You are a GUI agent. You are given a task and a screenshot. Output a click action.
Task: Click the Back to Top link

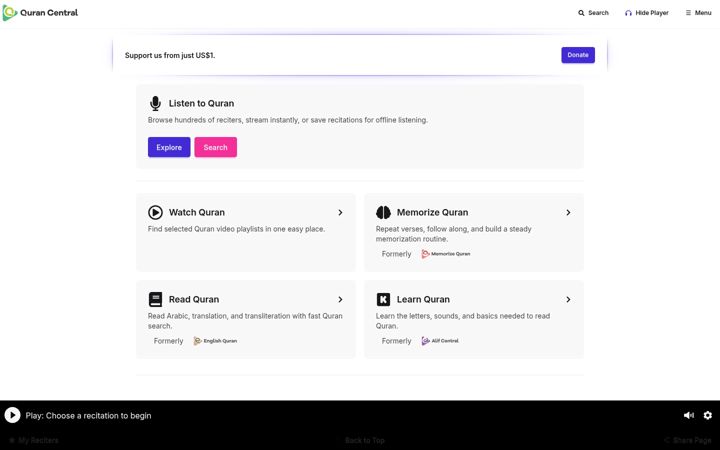pos(365,440)
